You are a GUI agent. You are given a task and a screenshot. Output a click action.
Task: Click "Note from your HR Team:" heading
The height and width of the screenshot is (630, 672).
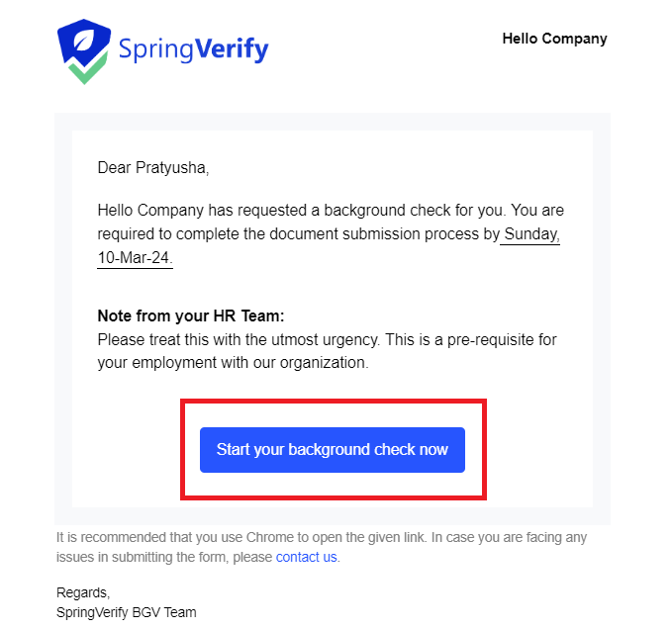pos(191,316)
